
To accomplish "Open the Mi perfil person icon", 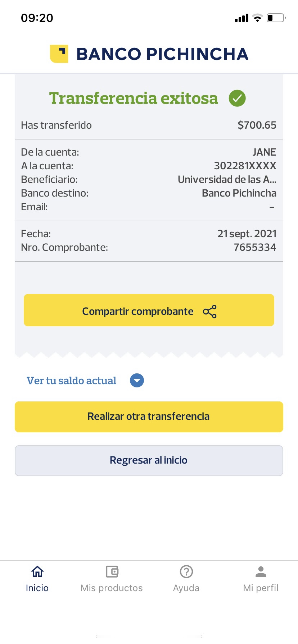I will point(261,571).
